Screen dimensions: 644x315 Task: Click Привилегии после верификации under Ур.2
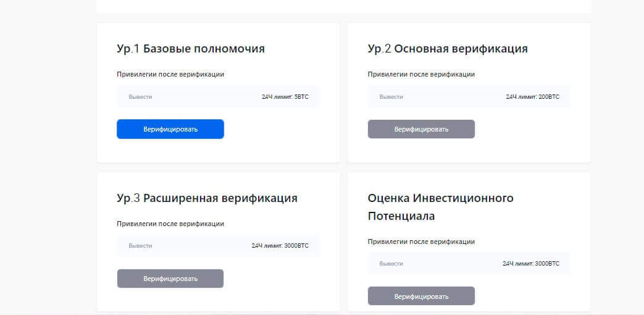(421, 74)
